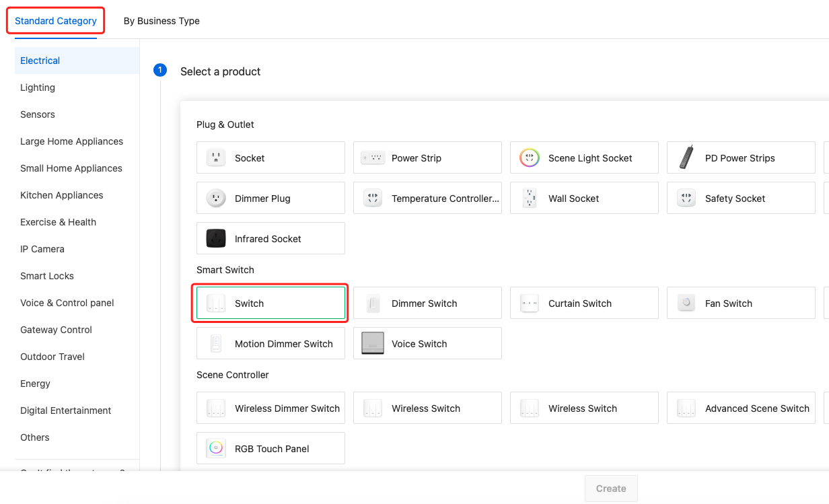Click the rainbow Scene Light Socket icon
829x504 pixels.
530,158
